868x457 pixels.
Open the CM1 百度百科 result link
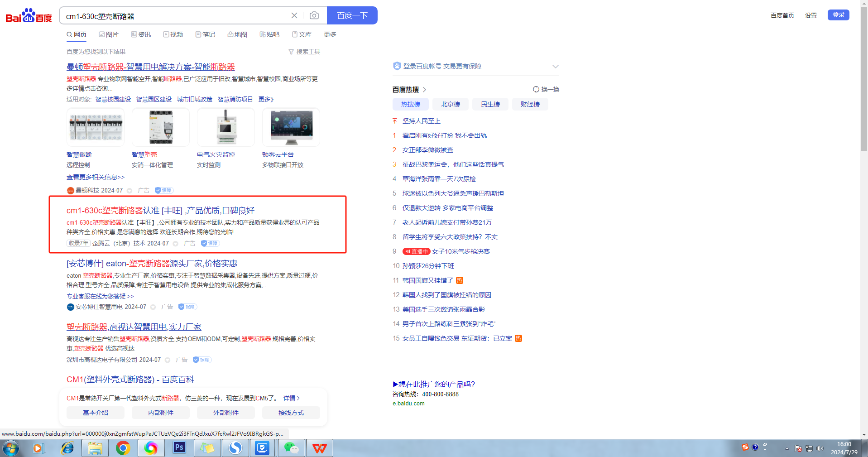[x=130, y=380]
